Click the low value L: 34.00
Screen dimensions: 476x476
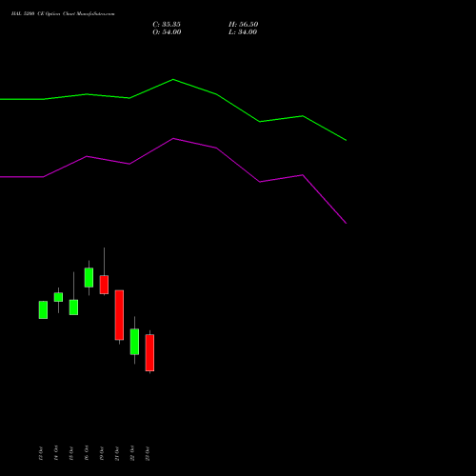click(x=243, y=32)
